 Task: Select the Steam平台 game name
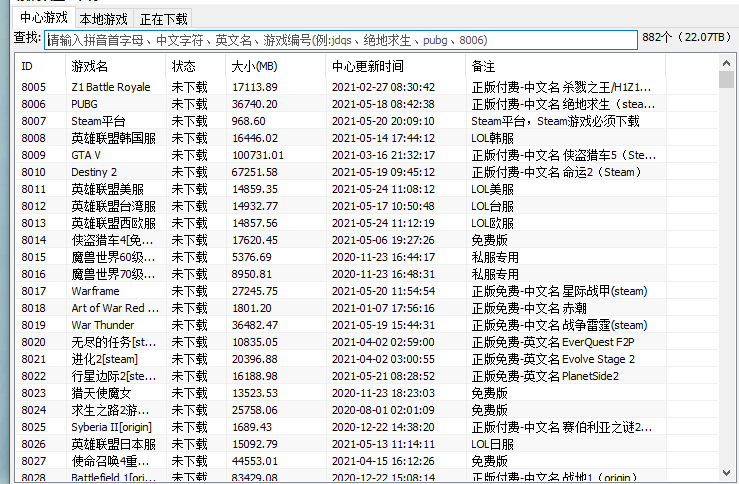[98, 121]
